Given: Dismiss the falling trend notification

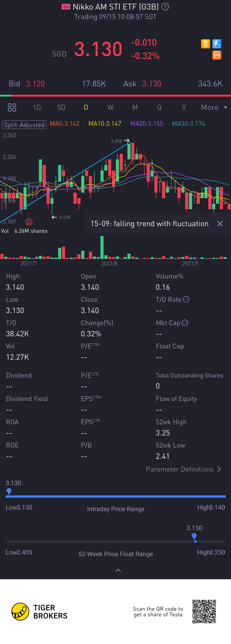Looking at the screenshot, I should tap(220, 223).
